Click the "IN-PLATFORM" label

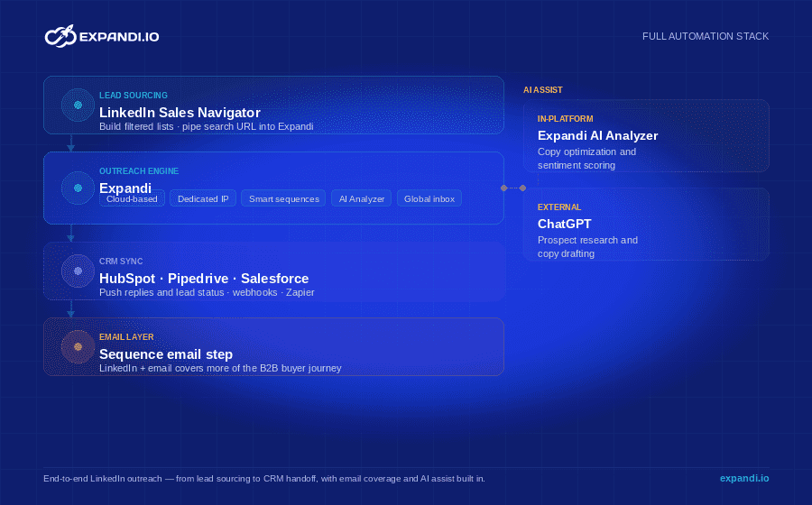click(565, 118)
